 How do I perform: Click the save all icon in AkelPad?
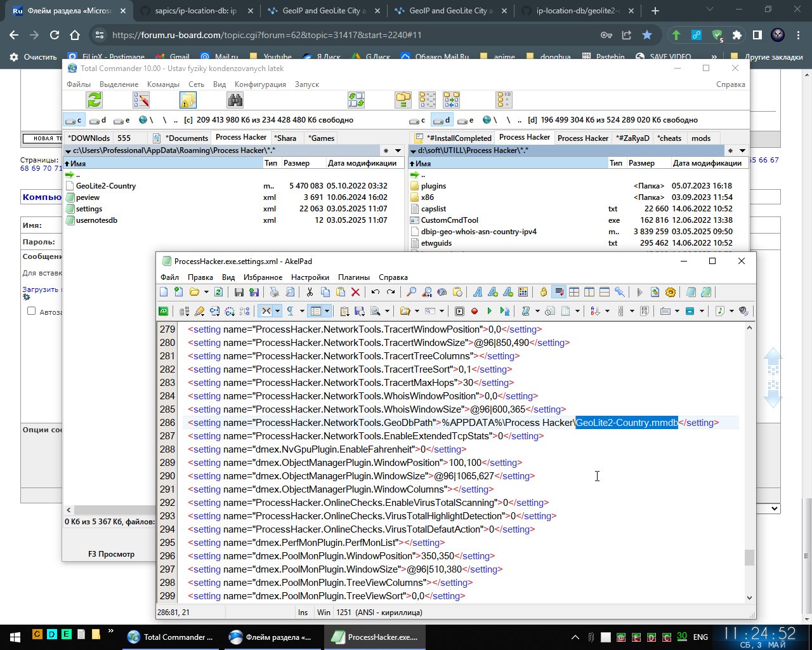click(254, 292)
